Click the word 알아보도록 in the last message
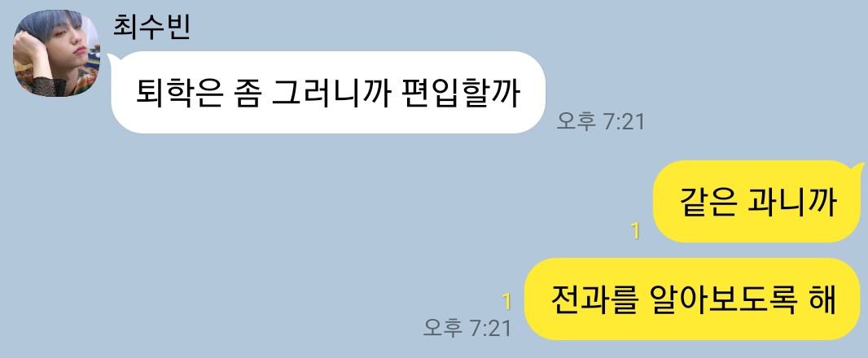This screenshot has width=868, height=358. coord(722,299)
